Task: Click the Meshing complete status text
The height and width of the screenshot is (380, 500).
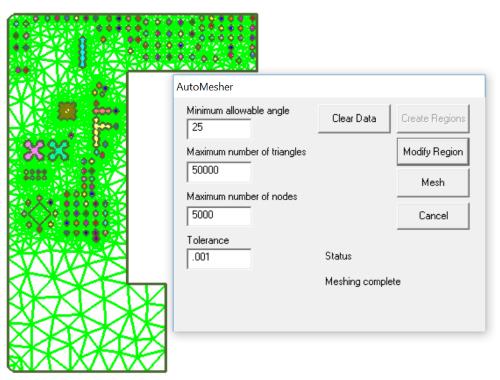Action: coord(363,282)
